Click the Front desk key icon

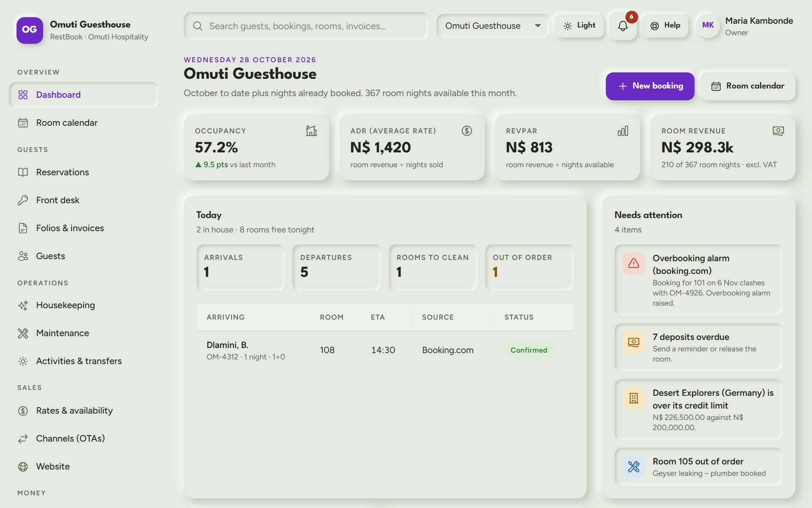coord(23,200)
